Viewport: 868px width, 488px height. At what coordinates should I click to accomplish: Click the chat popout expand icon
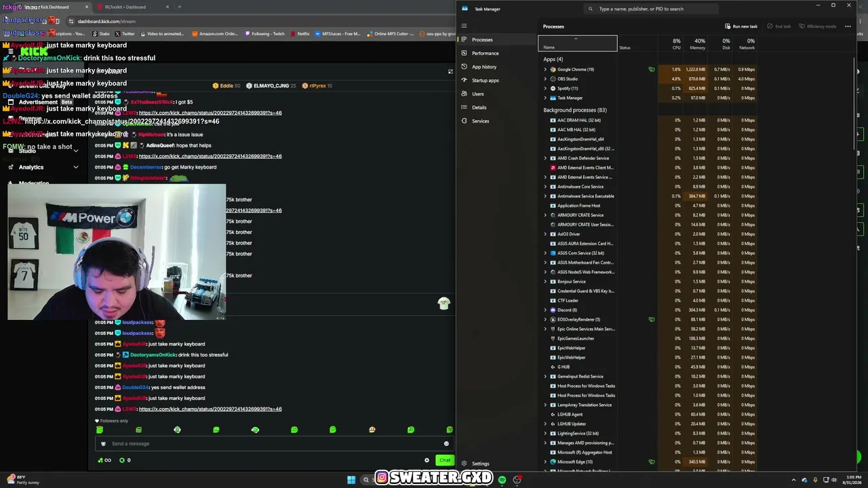coord(450,71)
